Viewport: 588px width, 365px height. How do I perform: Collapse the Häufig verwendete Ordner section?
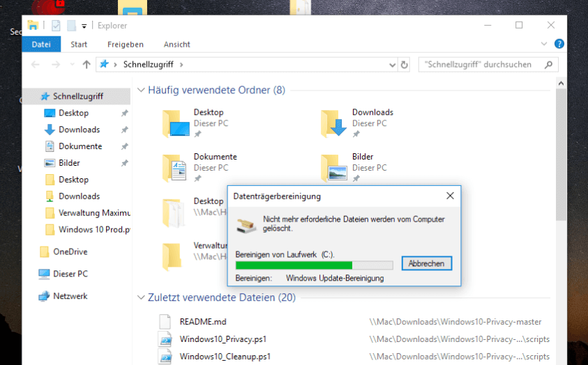141,90
